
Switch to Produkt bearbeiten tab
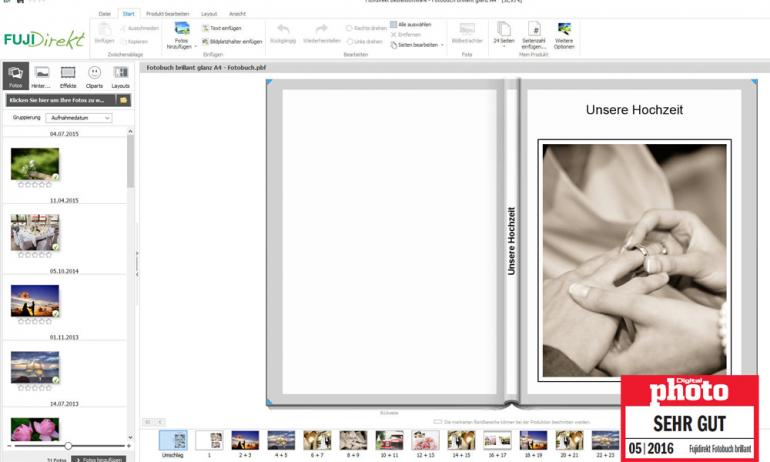tap(167, 14)
